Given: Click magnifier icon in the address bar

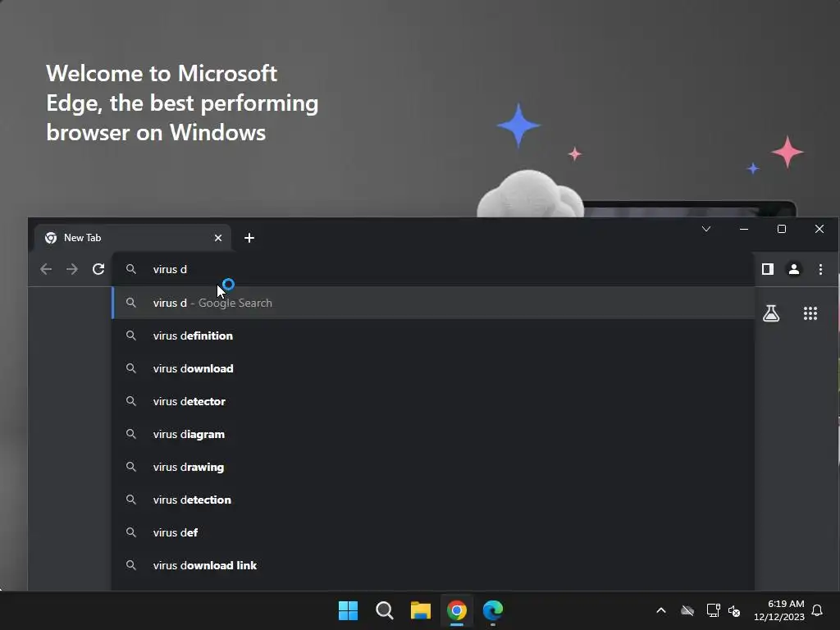Looking at the screenshot, I should [x=130, y=269].
